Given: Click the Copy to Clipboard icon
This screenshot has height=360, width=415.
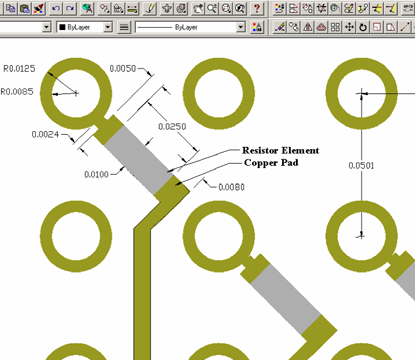Looking at the screenshot, I should (11, 8).
